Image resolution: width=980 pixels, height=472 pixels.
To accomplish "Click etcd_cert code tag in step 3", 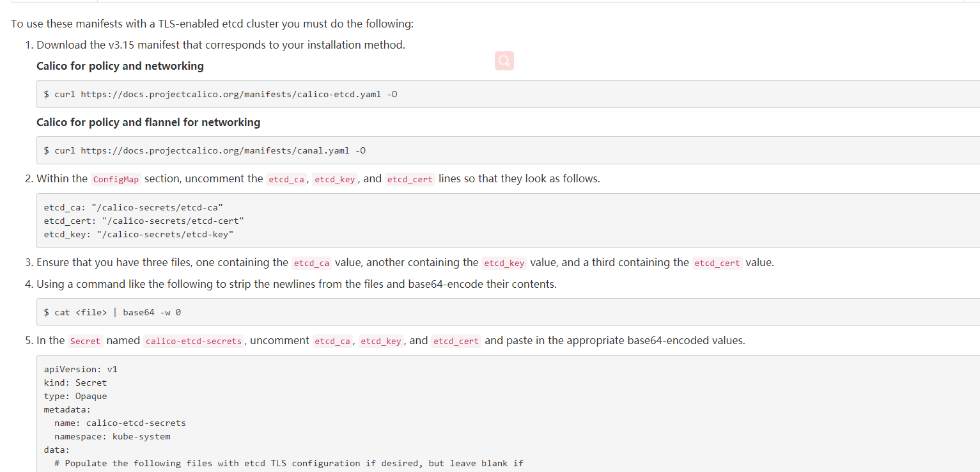I will click(717, 263).
